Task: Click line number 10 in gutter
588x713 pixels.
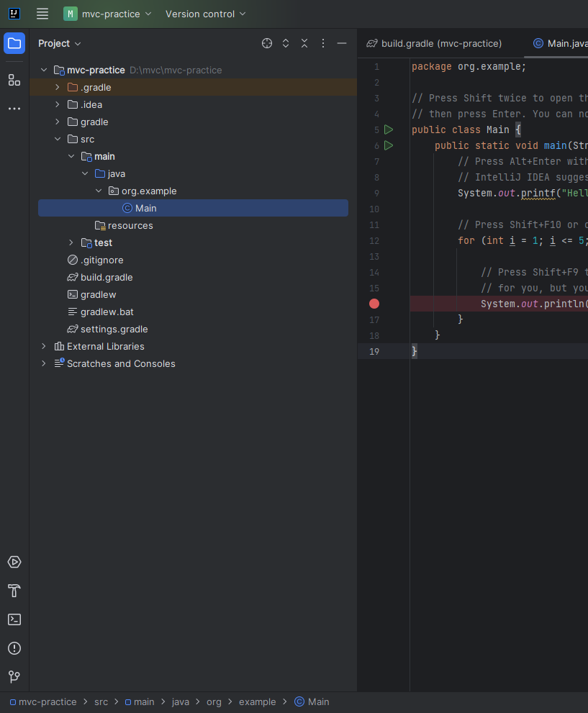Action: pyautogui.click(x=374, y=209)
